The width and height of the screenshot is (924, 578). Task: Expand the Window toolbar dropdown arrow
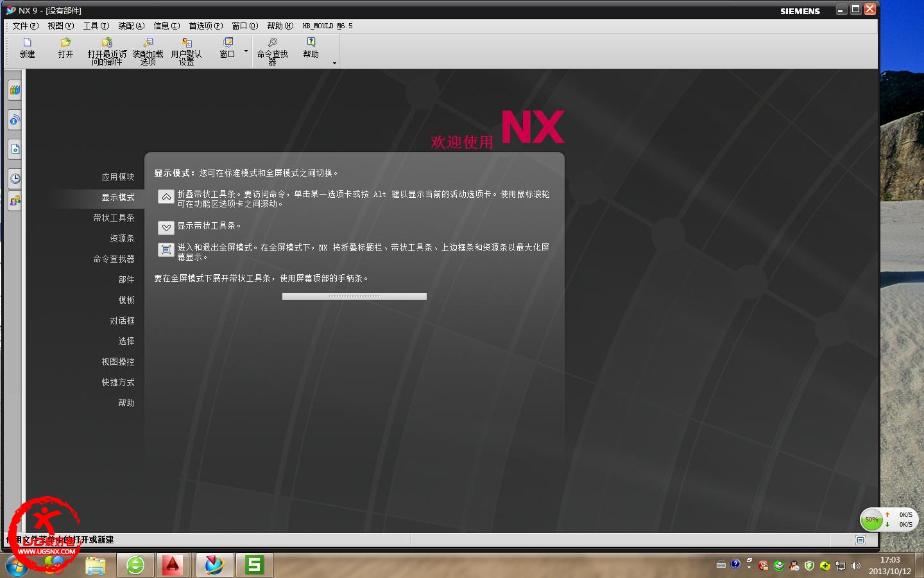coord(246,51)
